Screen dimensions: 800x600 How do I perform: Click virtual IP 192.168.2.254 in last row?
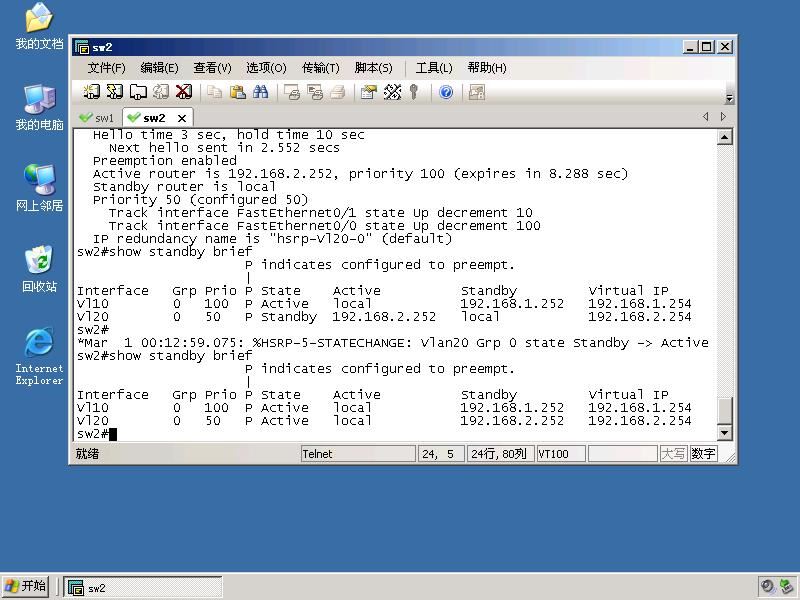[640, 421]
